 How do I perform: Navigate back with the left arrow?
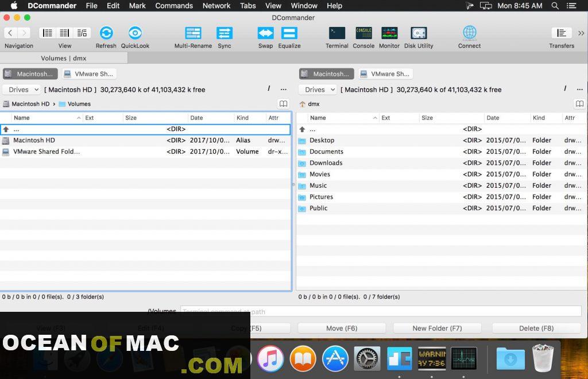coord(10,33)
